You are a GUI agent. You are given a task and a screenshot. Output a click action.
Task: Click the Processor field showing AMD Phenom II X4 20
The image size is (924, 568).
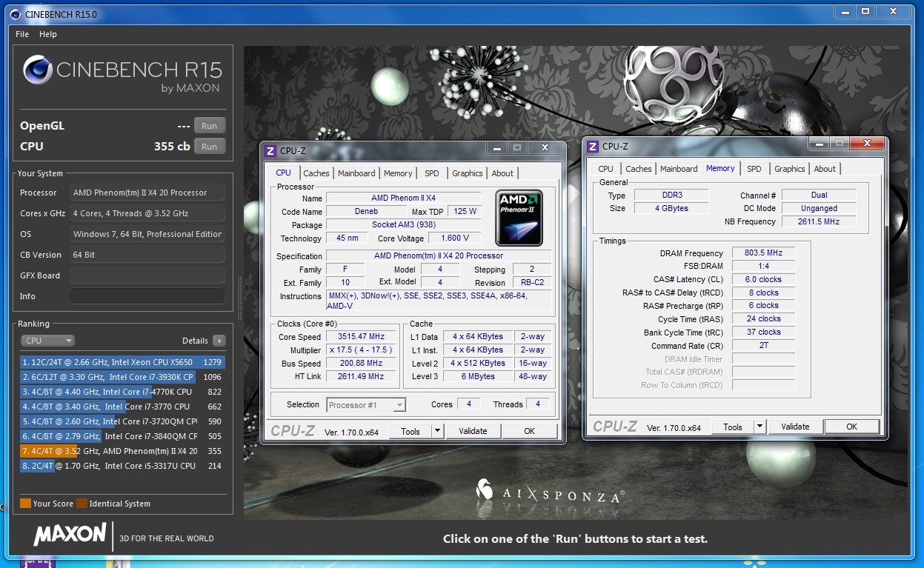pos(147,193)
